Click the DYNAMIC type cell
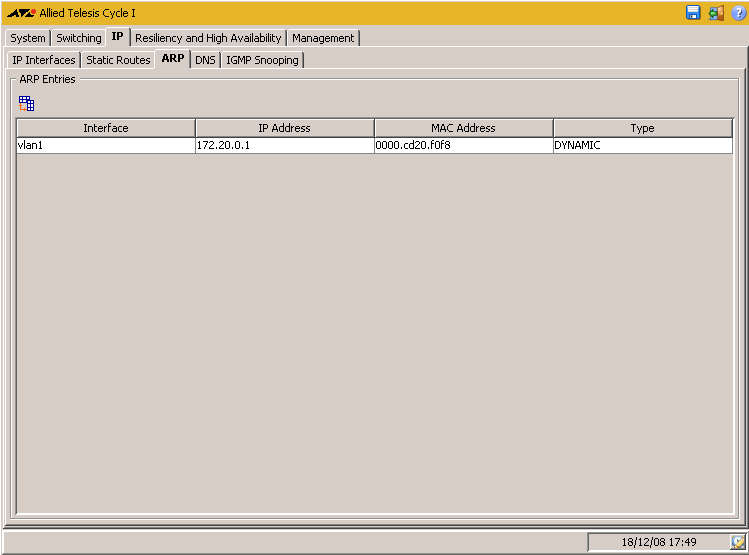This screenshot has width=749, height=555. tap(642, 145)
